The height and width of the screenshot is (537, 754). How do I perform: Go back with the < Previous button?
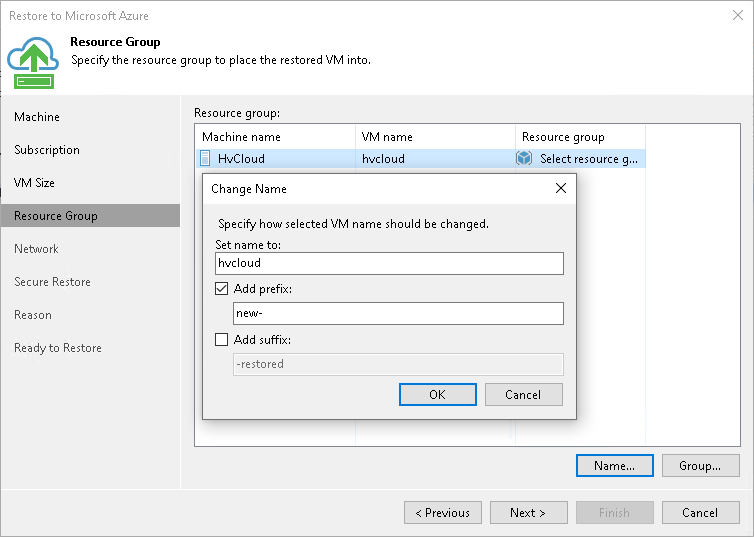[x=442, y=513]
